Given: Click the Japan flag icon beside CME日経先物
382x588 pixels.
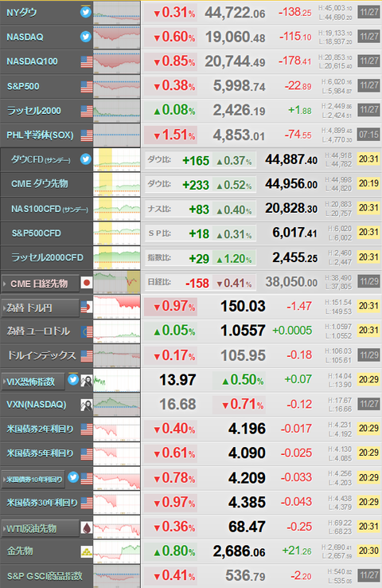Looking at the screenshot, I should (87, 283).
